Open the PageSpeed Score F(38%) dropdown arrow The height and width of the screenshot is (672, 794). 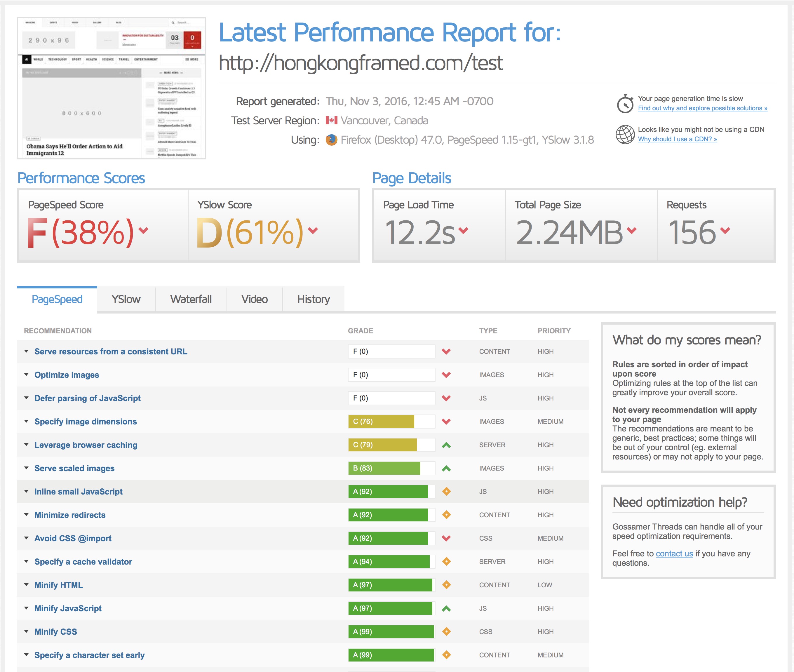point(143,230)
